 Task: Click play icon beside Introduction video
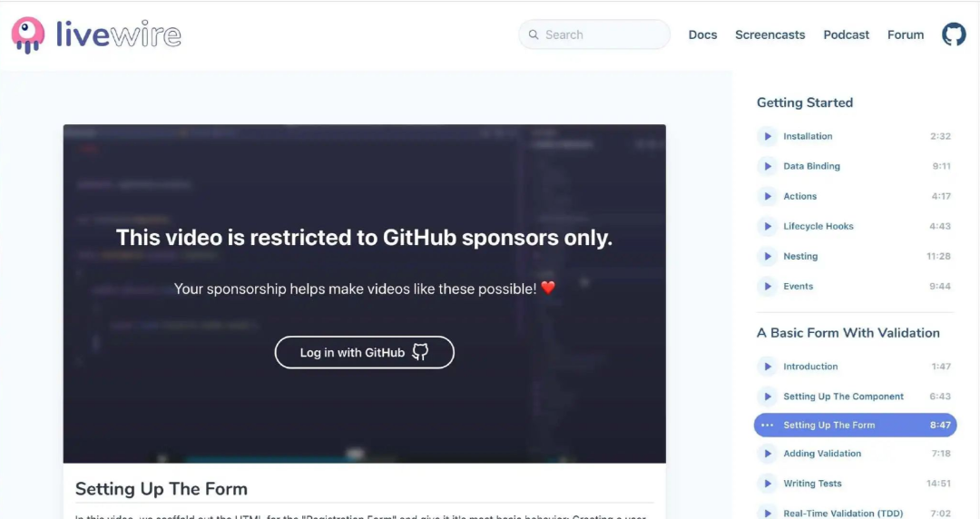point(766,367)
